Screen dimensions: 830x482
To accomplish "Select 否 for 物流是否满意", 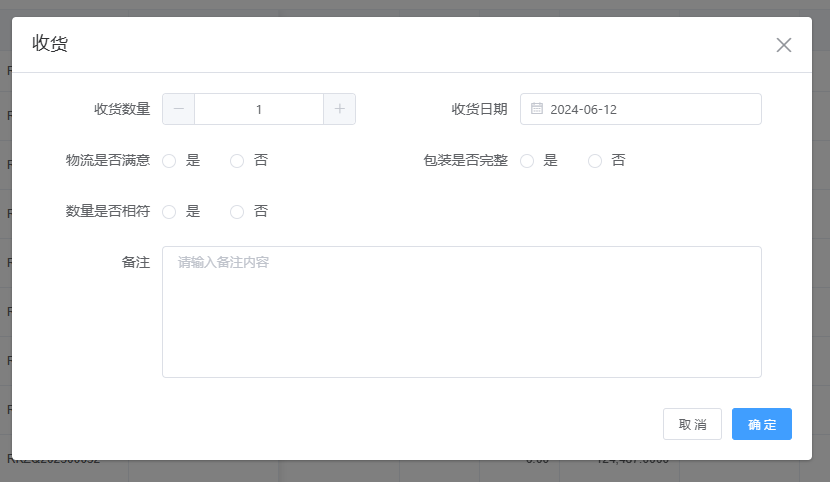I will point(238,161).
